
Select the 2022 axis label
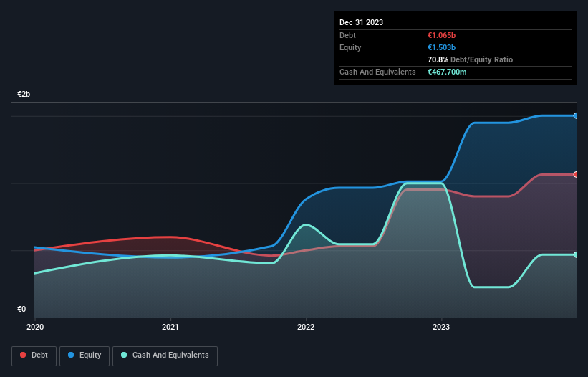(x=306, y=327)
